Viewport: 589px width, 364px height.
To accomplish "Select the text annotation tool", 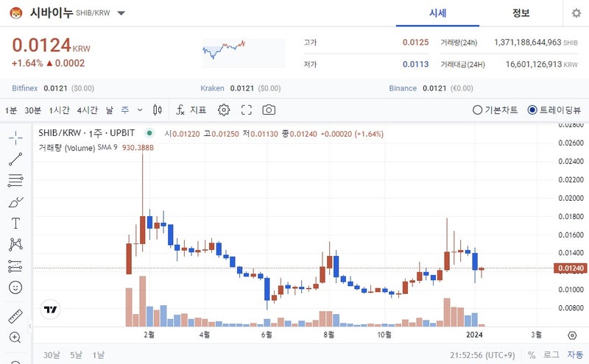I will [15, 224].
